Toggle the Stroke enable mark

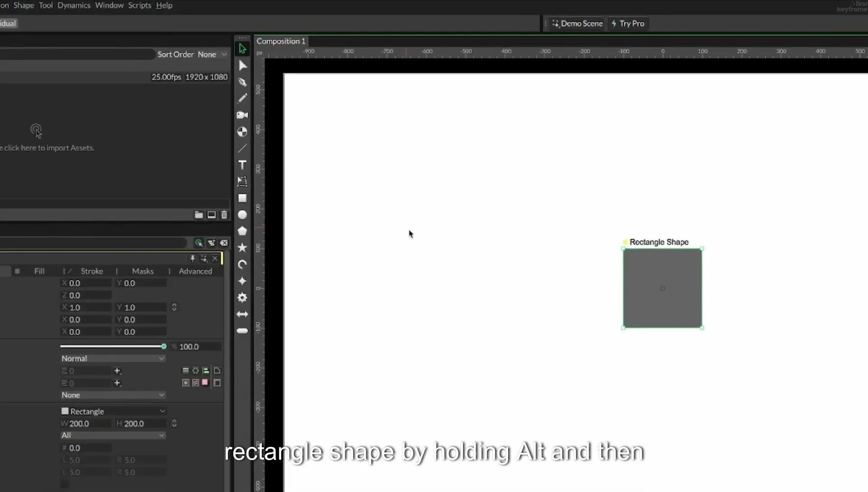pos(70,271)
